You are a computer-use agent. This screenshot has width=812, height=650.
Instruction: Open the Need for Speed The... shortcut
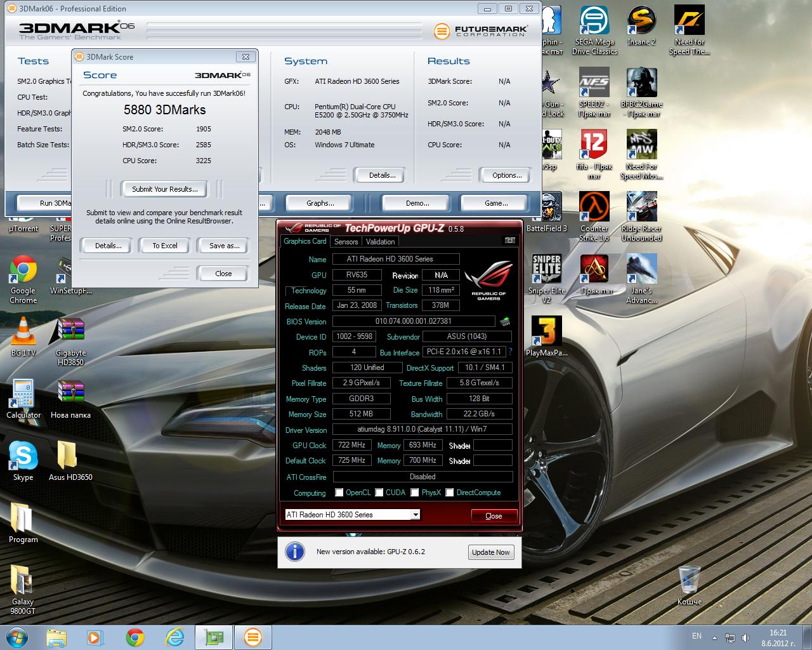(690, 30)
